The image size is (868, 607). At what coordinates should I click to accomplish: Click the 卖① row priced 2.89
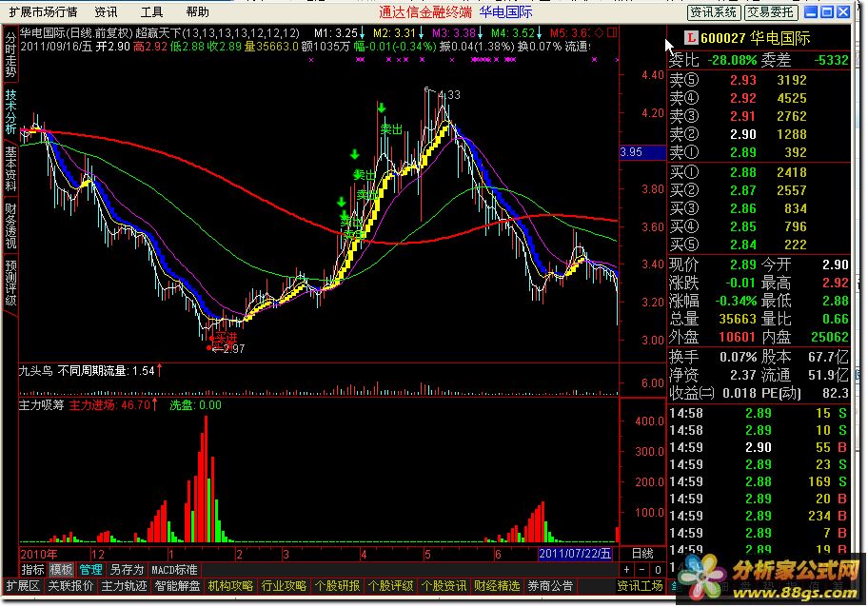click(759, 151)
